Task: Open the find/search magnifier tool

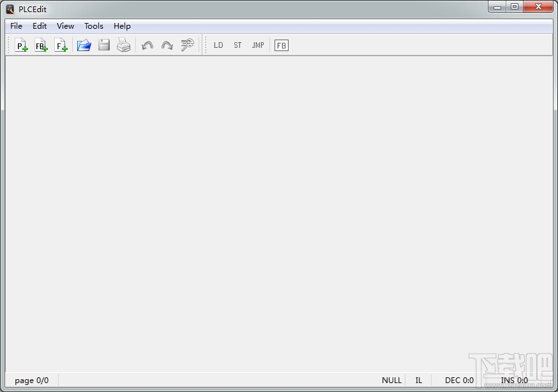Action: click(187, 45)
